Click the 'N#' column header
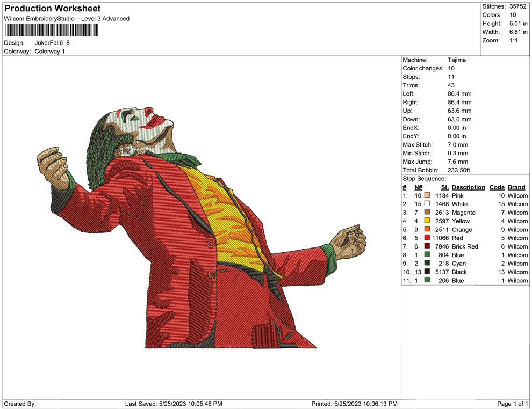 tap(418, 187)
